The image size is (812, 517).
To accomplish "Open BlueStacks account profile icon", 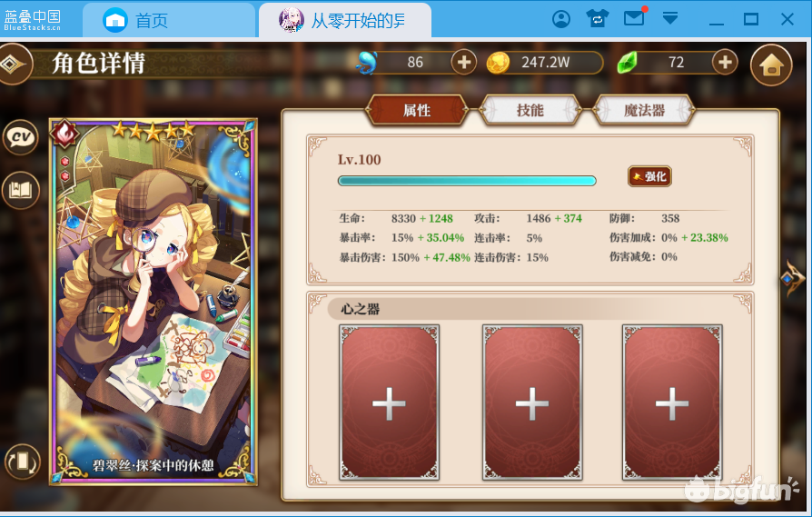I will [x=561, y=20].
